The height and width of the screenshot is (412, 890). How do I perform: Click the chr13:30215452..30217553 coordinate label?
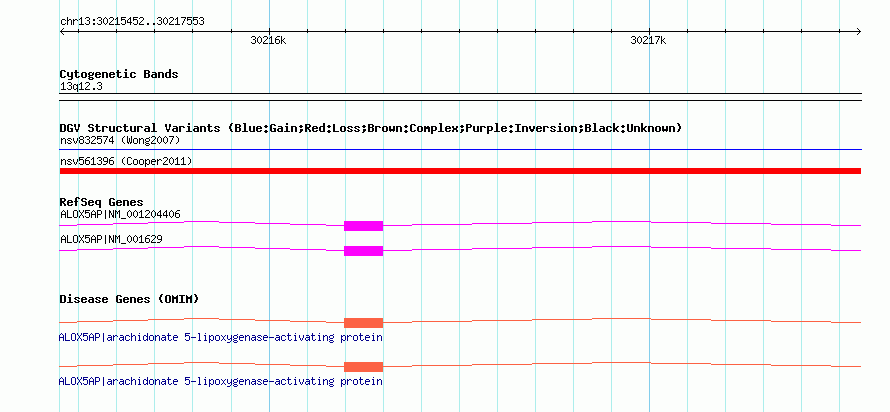tap(132, 22)
